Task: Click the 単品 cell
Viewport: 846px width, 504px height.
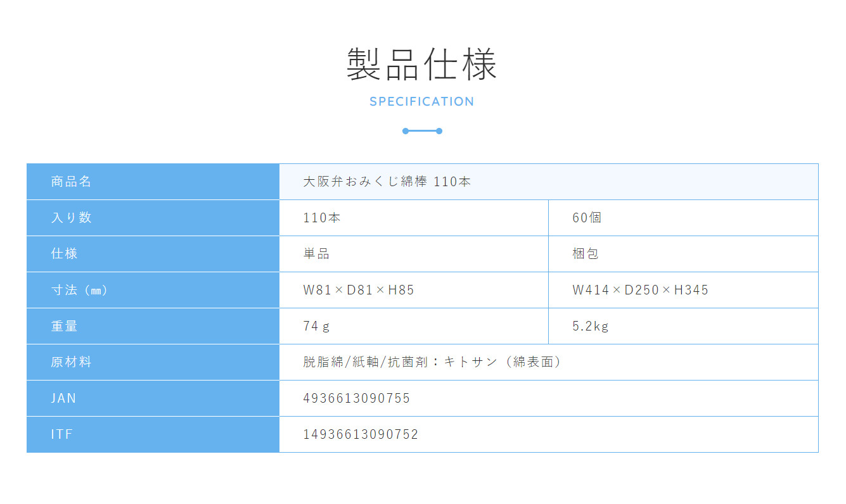Action: click(x=316, y=254)
